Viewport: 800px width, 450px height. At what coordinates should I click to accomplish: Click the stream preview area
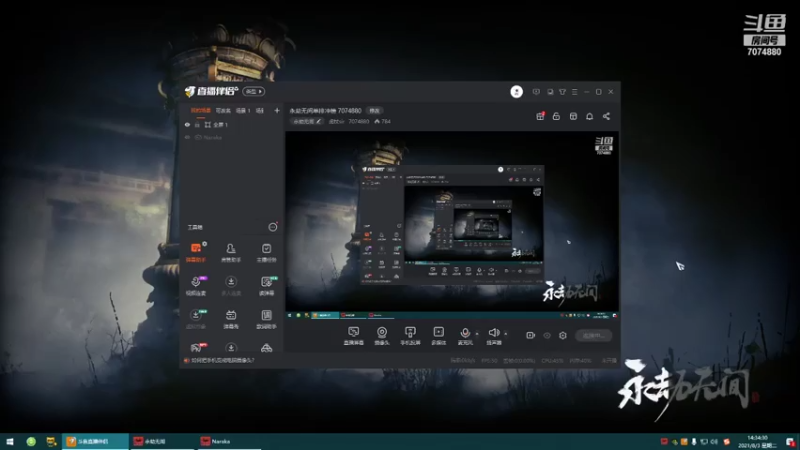coord(452,226)
